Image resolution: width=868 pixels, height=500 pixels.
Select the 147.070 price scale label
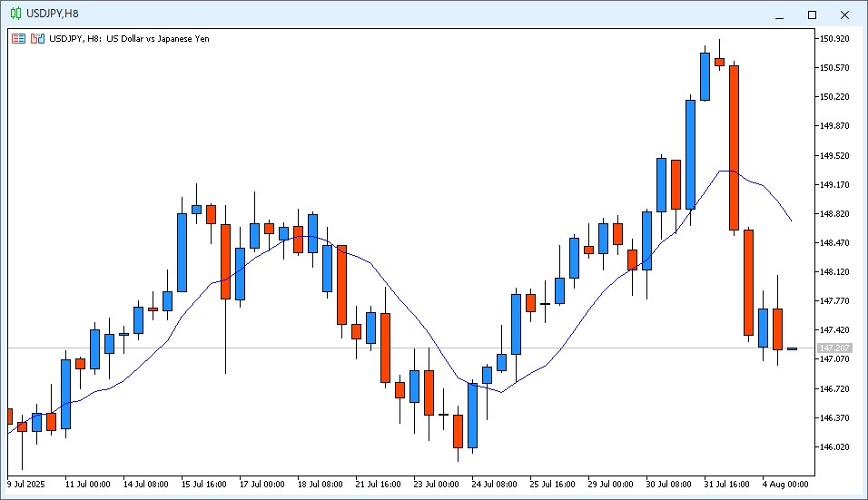click(x=834, y=359)
